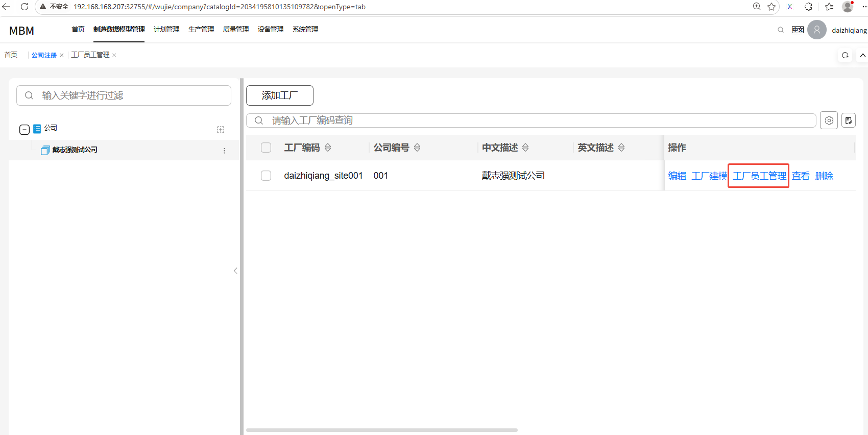
Task: Click the 001 company number cell
Action: point(380,176)
